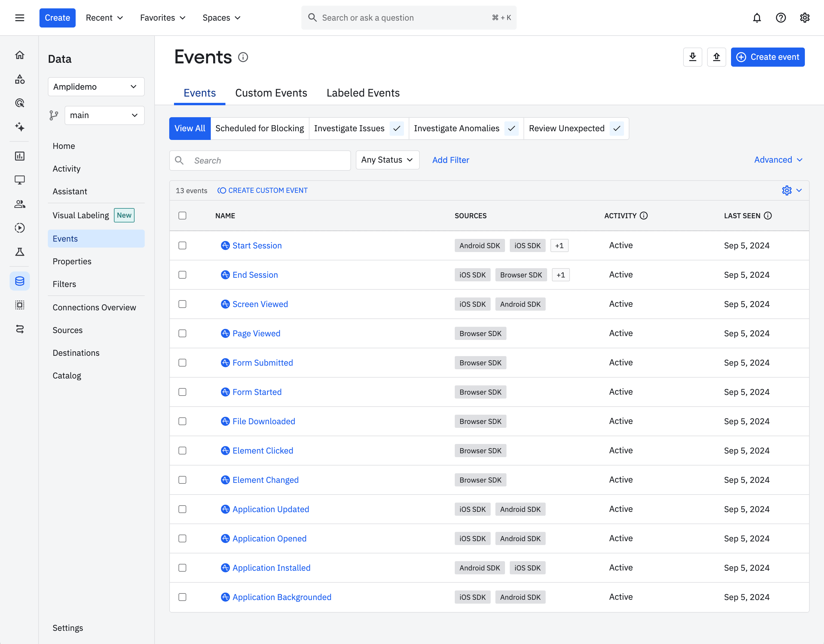The width and height of the screenshot is (824, 644).
Task: Click the download/export icon for events
Action: tap(693, 57)
